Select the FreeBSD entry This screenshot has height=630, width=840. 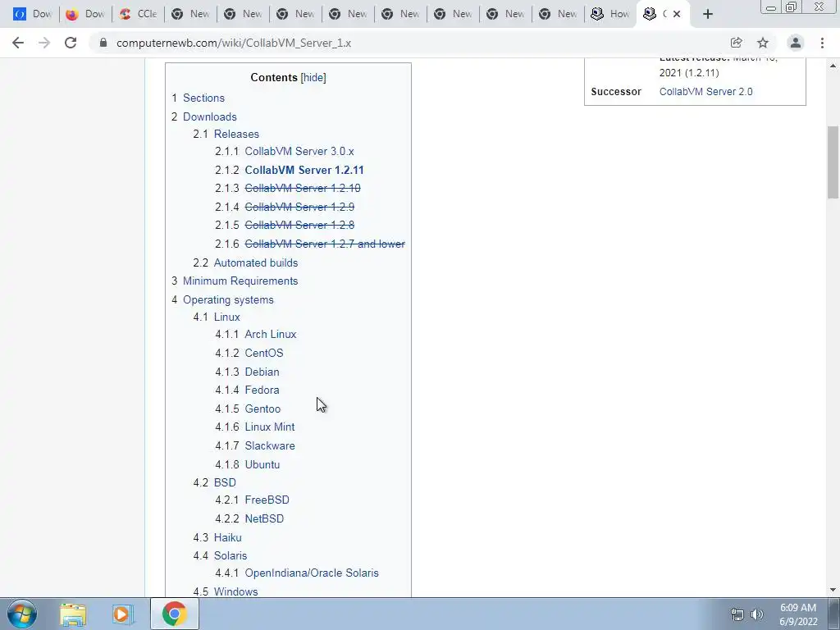[267, 500]
